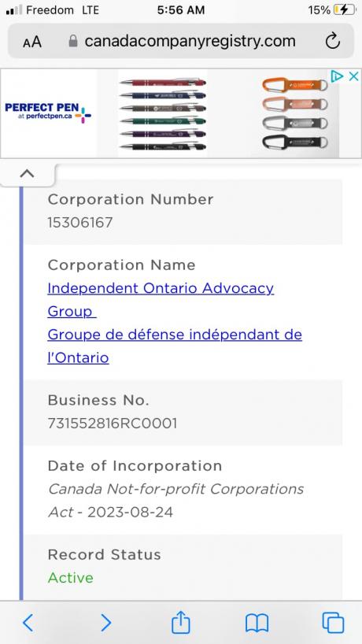The image size is (362, 644).
Task: Tap the pens image in the ad
Action: pyautogui.click(x=163, y=114)
